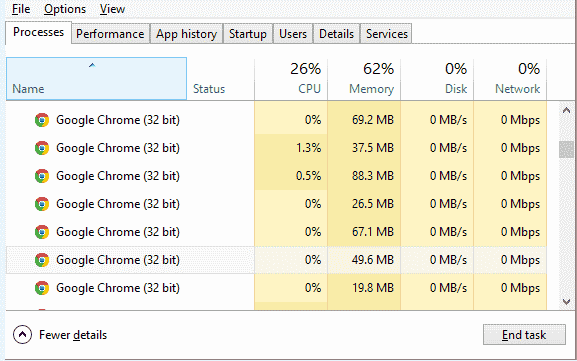Screen dimensions: 577x361
Task: Select Google Chrome process name using 69.2 MB
Action: [118, 120]
